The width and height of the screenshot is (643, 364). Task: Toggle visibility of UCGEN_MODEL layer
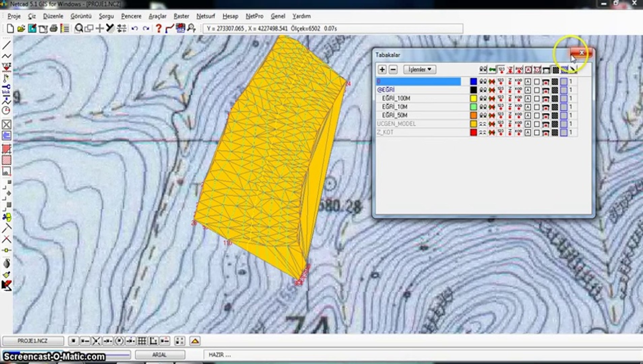pos(483,124)
